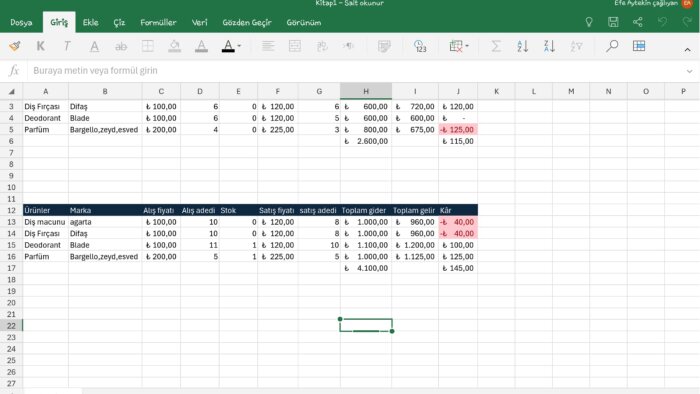
Task: Switch to the Formüller tab
Action: click(x=158, y=22)
